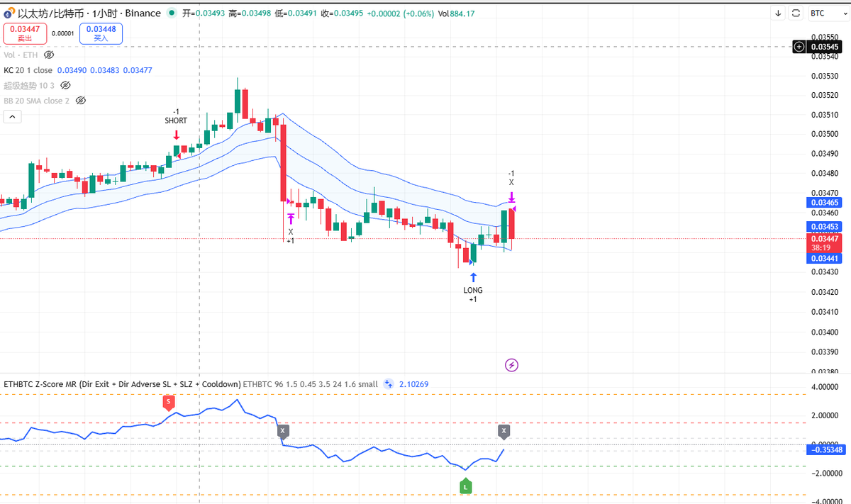This screenshot has width=851, height=504.
Task: Toggle visibility of 超级趋势 10 3 indicator
Action: click(65, 85)
